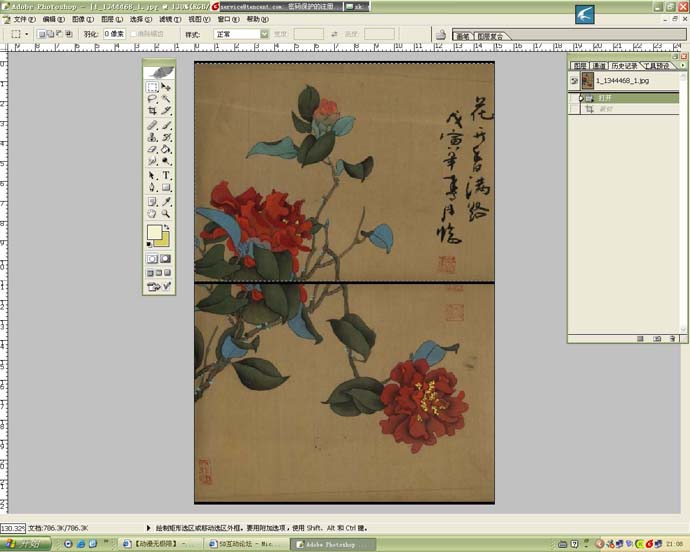
Task: Choose Full Screen with menu bar mode
Action: 159,273
